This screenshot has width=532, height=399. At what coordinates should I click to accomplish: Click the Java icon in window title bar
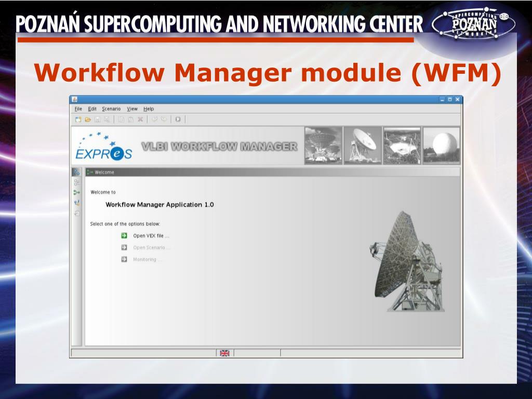75,99
